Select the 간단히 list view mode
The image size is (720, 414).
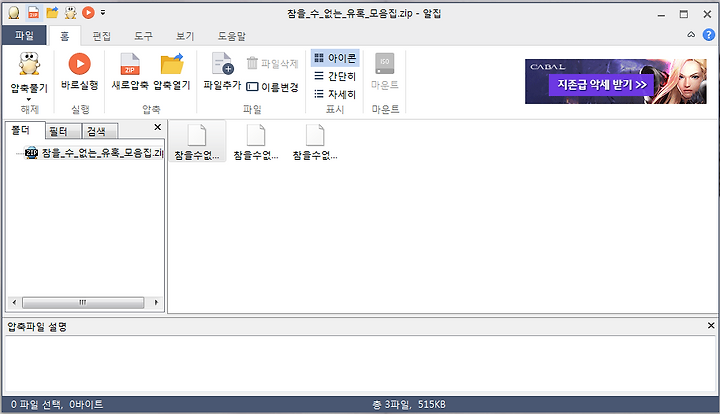(335, 76)
